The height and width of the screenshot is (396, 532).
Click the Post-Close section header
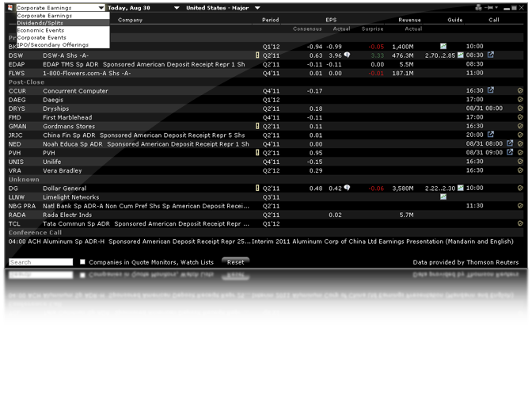pos(26,82)
